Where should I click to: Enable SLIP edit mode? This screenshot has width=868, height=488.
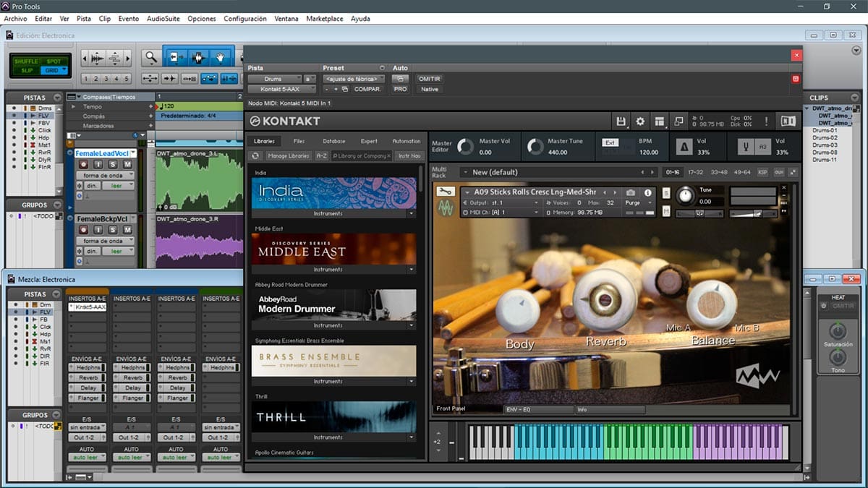pos(26,70)
